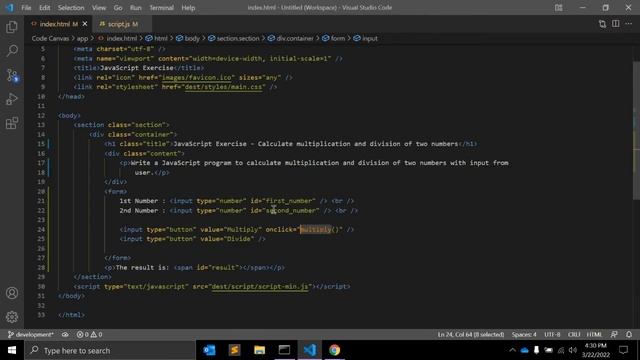Show hidden system tray icons

pos(512,350)
